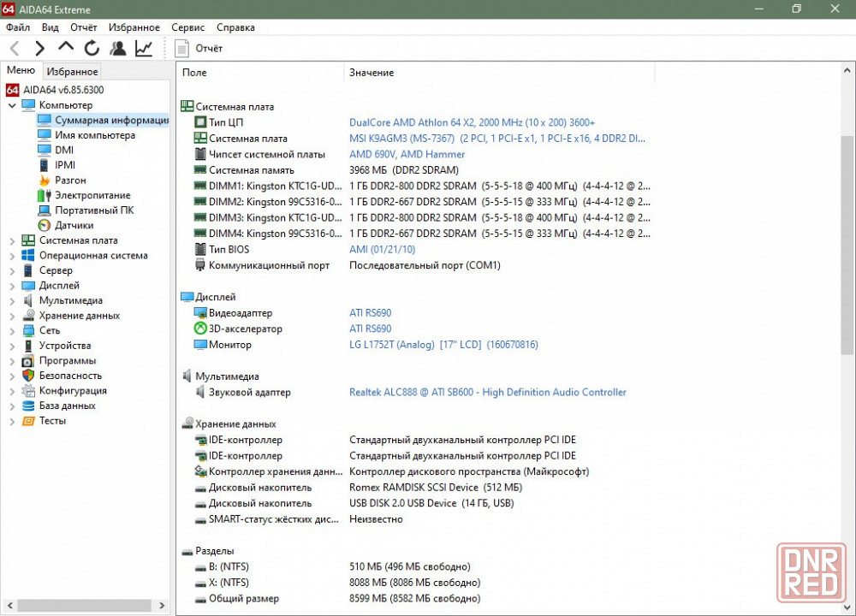Open the Вид menu
The image size is (856, 616).
tap(51, 27)
